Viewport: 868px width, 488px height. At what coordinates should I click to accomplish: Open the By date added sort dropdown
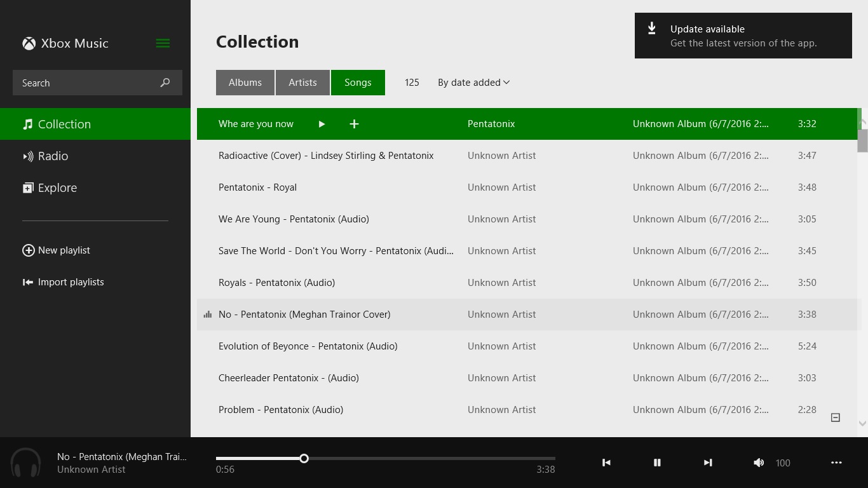[473, 83]
